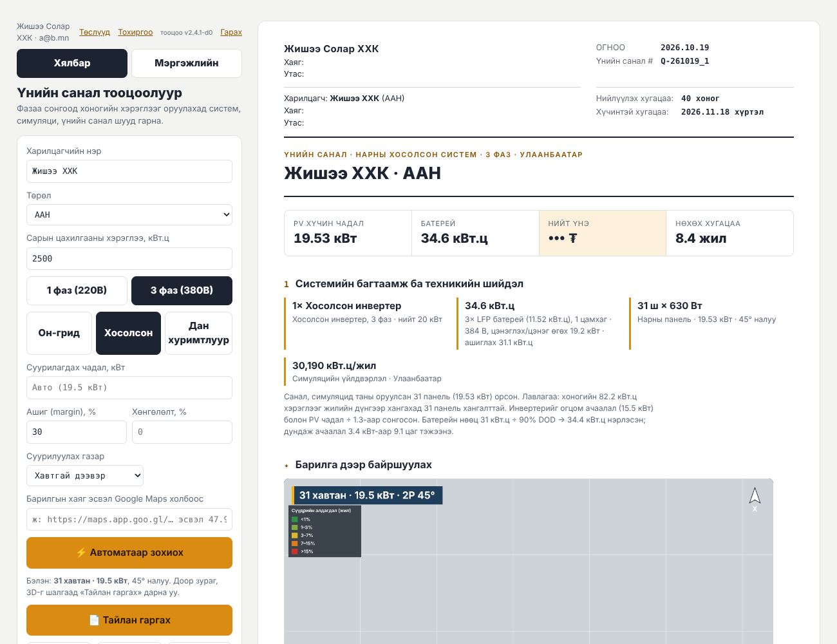Focus the monthly consumption field showing 2500
This screenshot has width=837, height=644.
click(x=129, y=259)
